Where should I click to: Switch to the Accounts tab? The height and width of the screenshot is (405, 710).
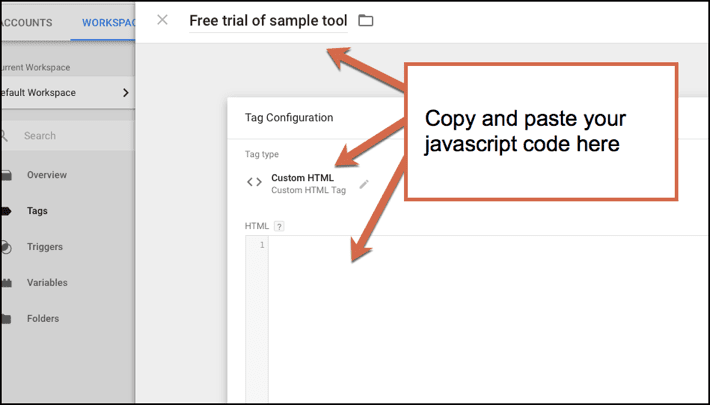[x=27, y=22]
